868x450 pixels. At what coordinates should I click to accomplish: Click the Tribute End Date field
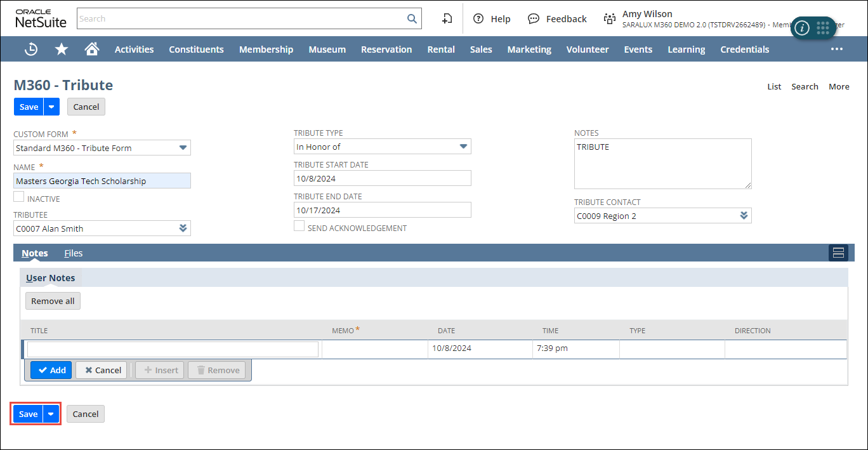click(x=382, y=210)
